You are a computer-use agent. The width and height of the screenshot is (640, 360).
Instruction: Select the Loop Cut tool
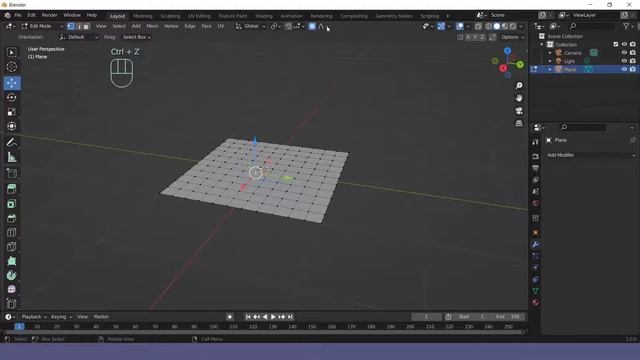click(x=11, y=232)
